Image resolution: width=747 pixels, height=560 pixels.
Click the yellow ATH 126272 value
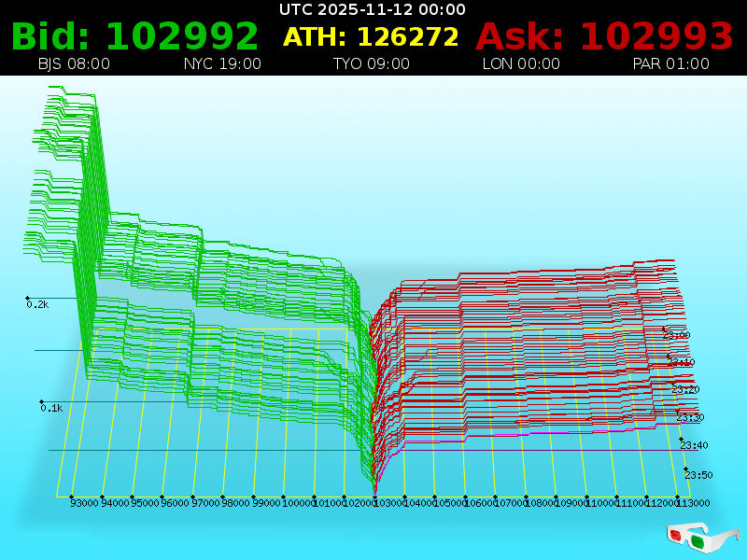[371, 37]
